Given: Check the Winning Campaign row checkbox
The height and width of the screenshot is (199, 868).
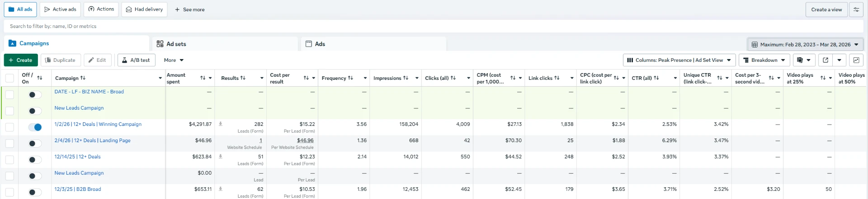Looking at the screenshot, I should click(9, 127).
